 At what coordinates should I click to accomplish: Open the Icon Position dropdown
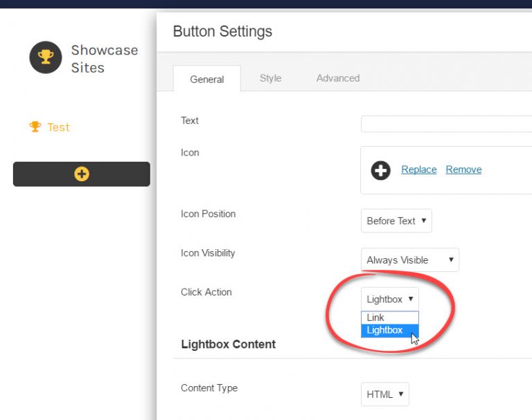point(396,221)
